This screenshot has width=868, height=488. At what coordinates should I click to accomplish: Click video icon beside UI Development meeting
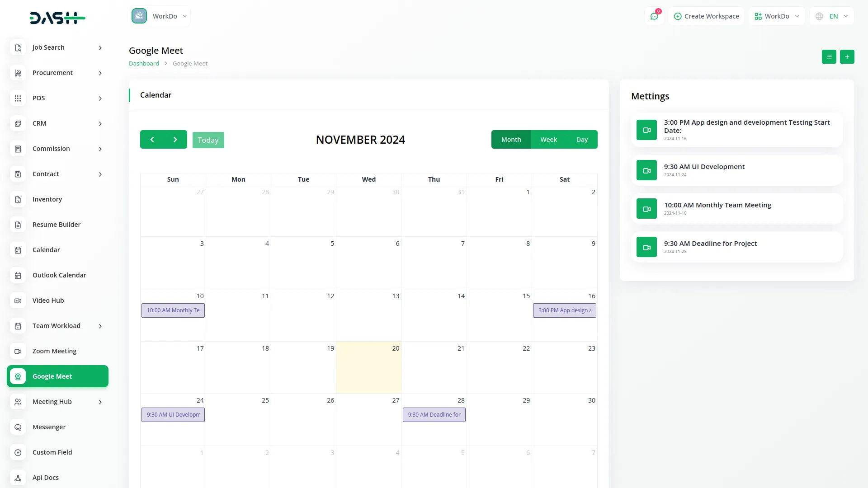coord(646,170)
